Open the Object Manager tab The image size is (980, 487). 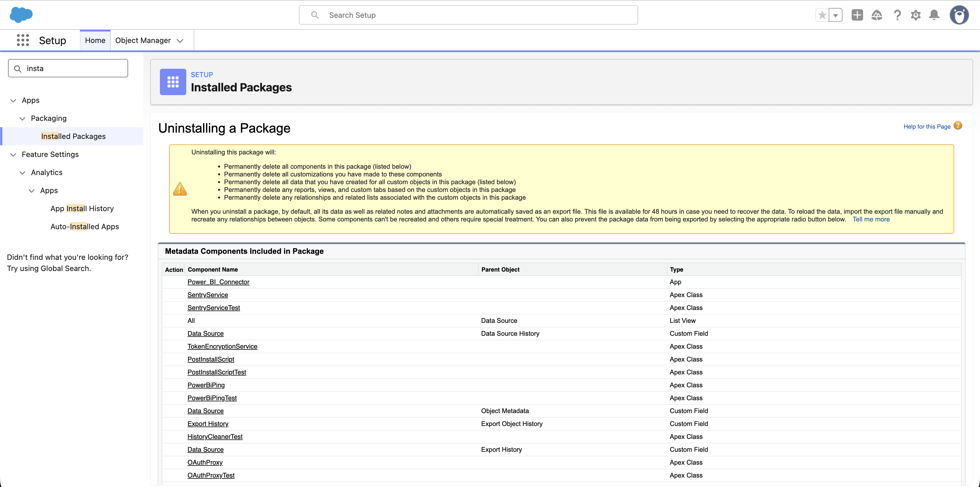click(143, 40)
